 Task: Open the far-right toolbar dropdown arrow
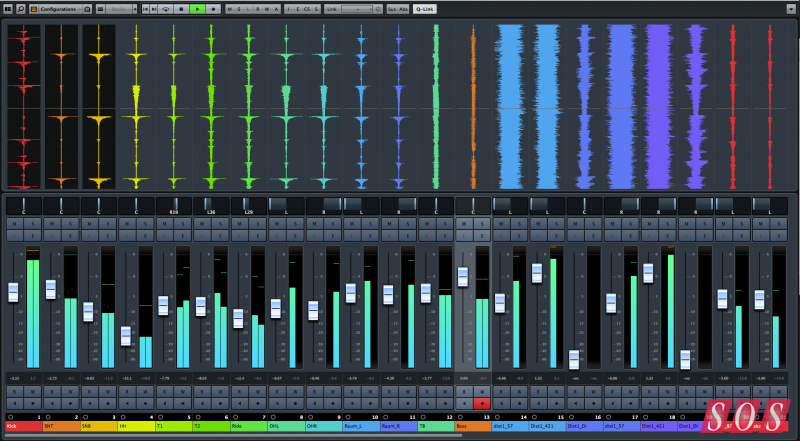(791, 9)
